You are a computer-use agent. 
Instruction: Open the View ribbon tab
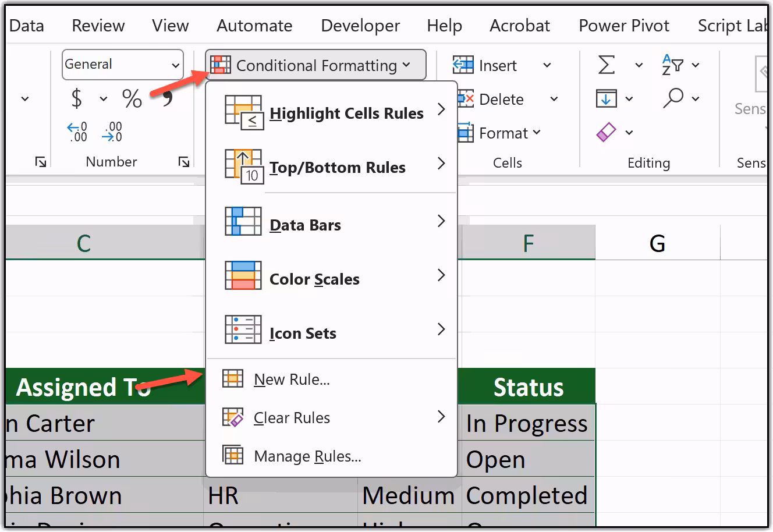(x=171, y=26)
